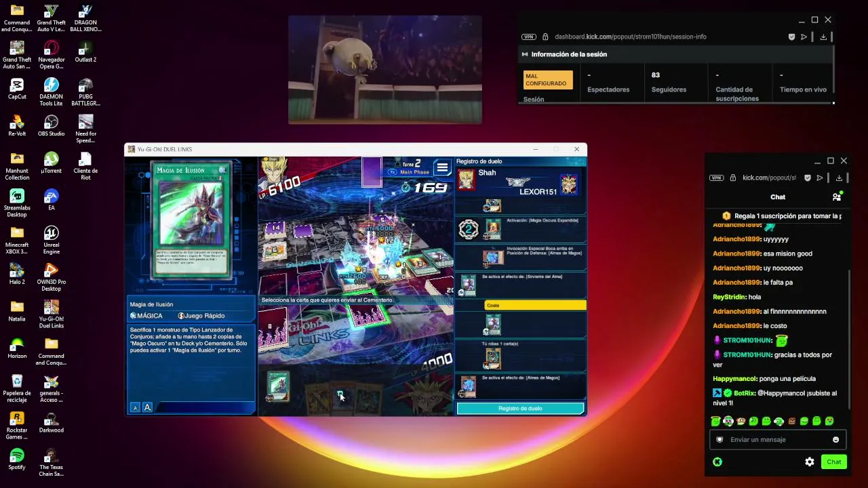Open Grand Theft Auto V desktop shortcut

pos(51,18)
